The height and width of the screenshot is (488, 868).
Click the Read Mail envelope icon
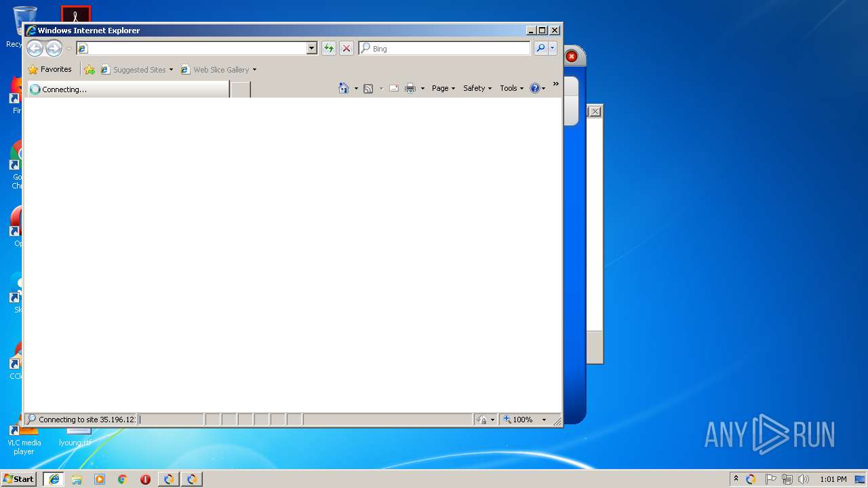point(394,88)
